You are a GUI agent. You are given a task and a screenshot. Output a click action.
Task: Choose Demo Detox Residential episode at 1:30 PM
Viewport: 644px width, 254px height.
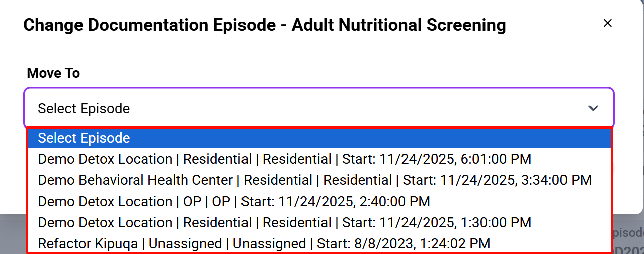284,223
